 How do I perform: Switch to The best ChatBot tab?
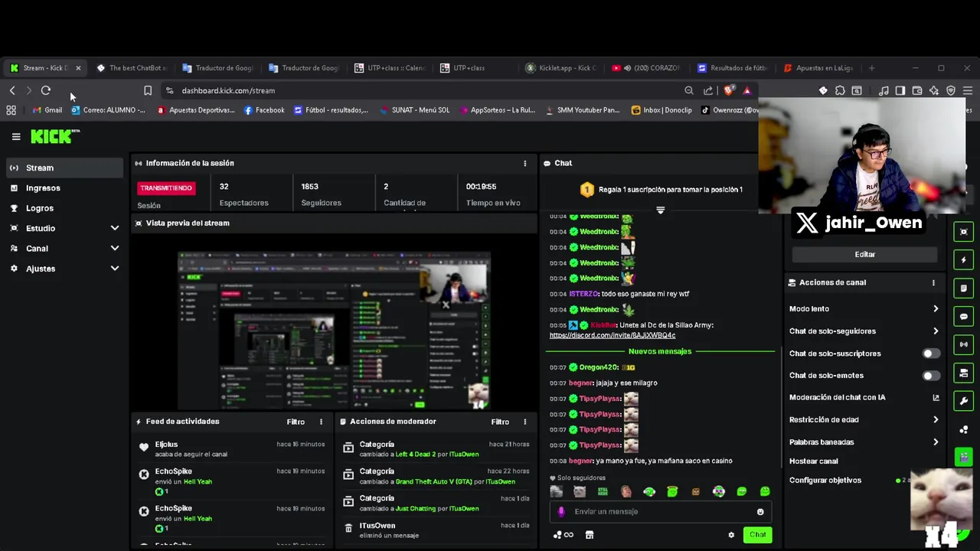[131, 68]
